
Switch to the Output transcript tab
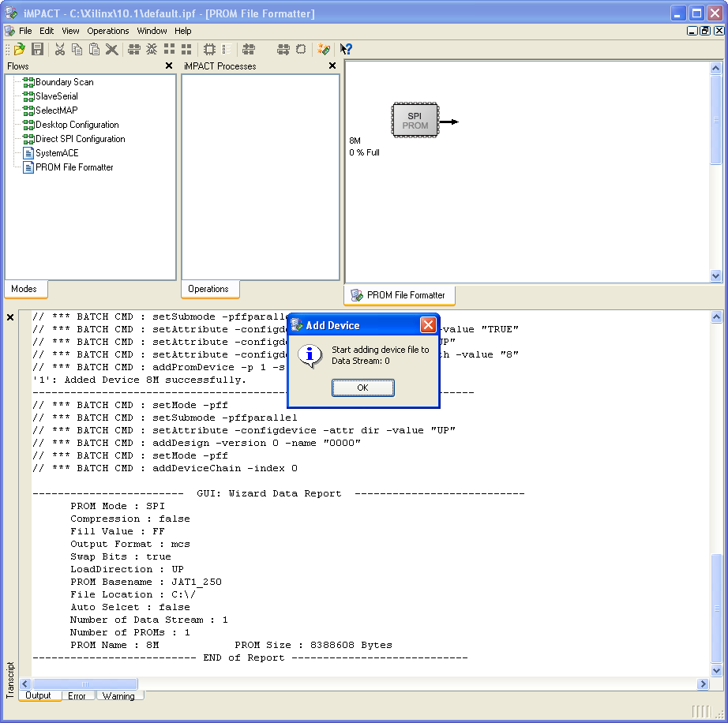pyautogui.click(x=39, y=695)
